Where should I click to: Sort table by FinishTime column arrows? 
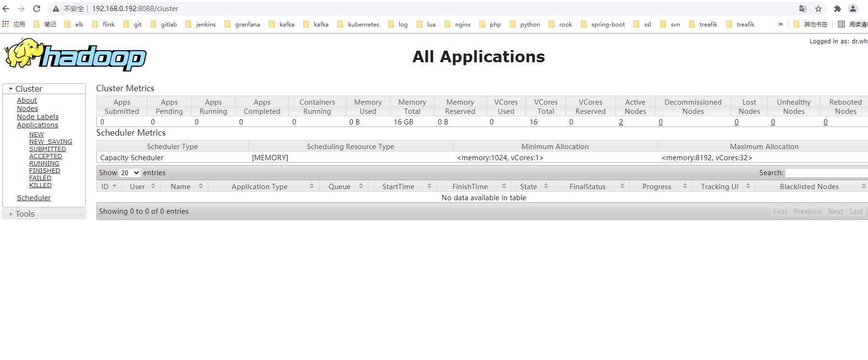point(504,186)
